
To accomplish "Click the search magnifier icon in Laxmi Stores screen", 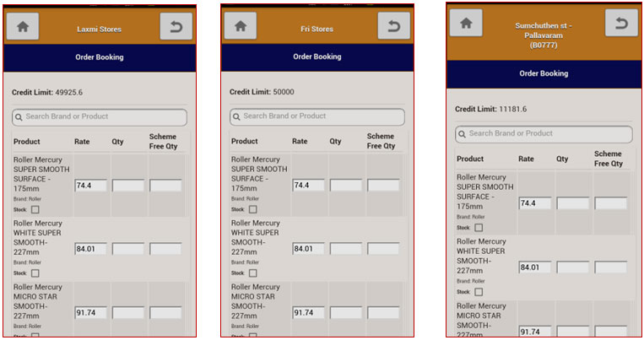I will point(19,117).
